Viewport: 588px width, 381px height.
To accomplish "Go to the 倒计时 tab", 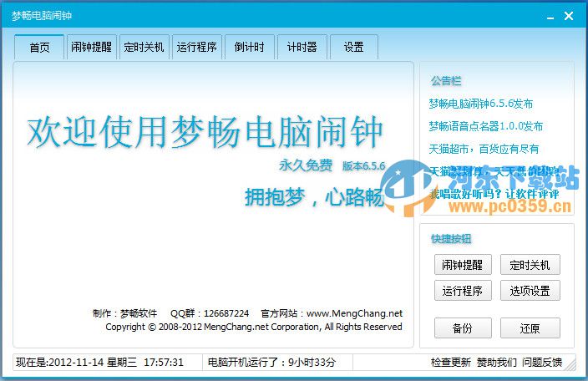I will 250,47.
